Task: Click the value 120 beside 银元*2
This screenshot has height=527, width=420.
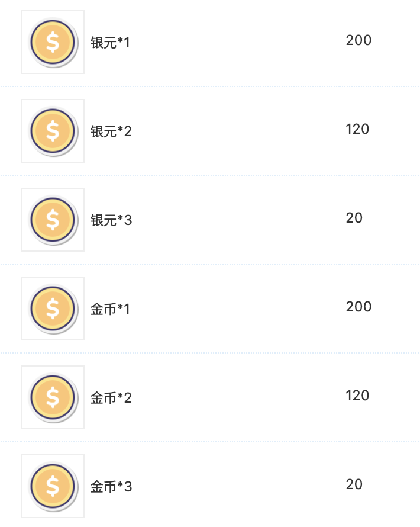Action: tap(356, 129)
